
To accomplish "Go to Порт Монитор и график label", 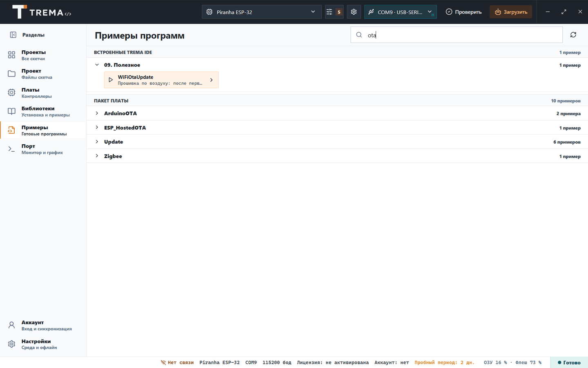I will tap(42, 149).
